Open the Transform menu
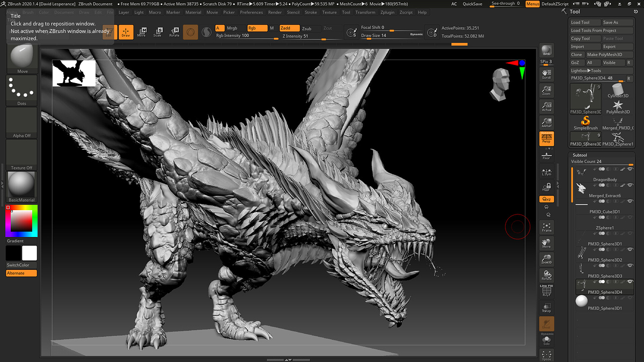 pos(365,12)
